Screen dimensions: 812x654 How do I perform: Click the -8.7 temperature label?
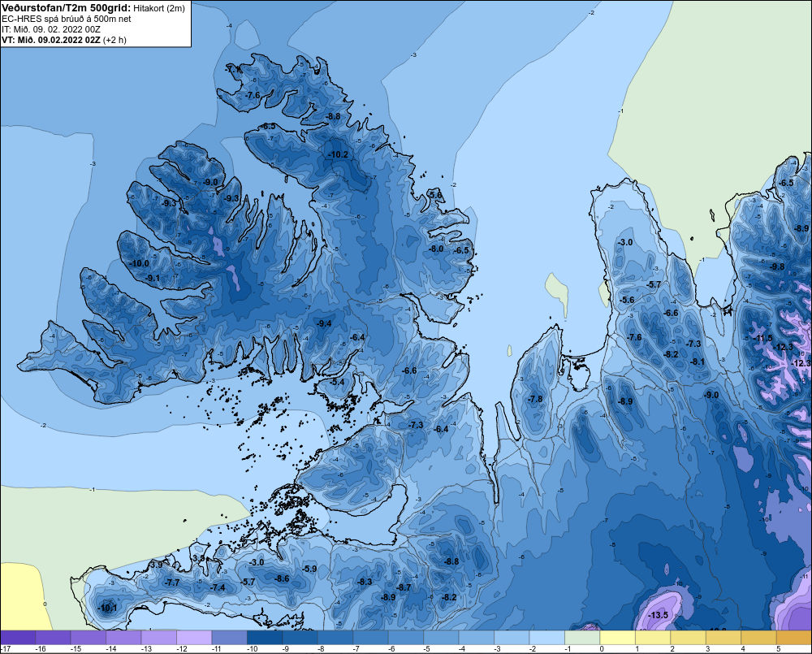point(404,587)
